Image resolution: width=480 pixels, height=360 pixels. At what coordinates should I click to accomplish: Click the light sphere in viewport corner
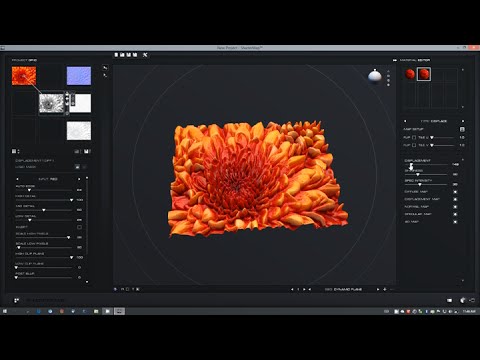point(375,76)
